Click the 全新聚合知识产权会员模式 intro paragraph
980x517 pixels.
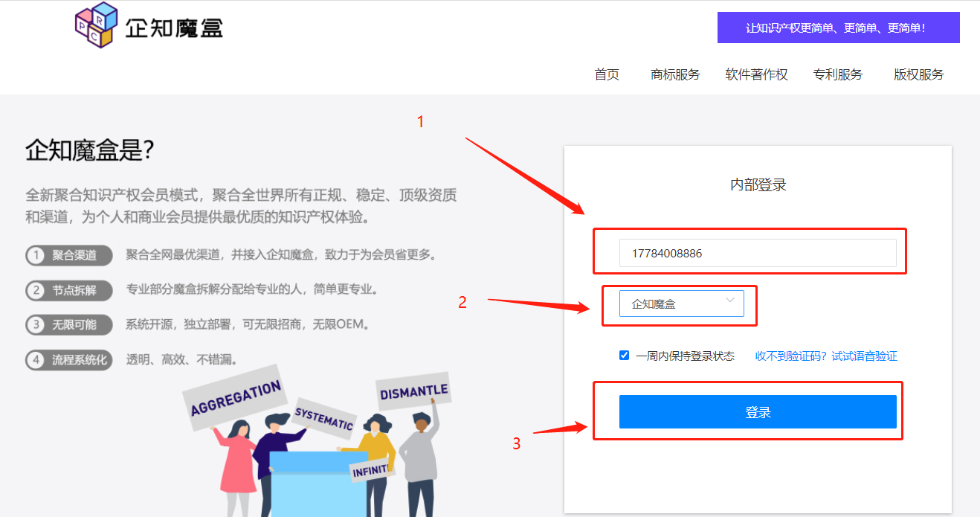pyautogui.click(x=241, y=207)
